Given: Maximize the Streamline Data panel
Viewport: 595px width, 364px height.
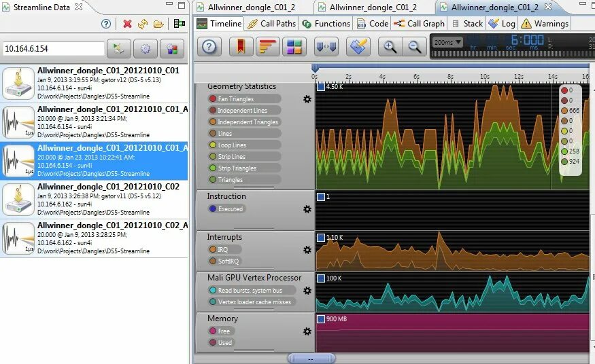Looking at the screenshot, I should click(182, 5).
